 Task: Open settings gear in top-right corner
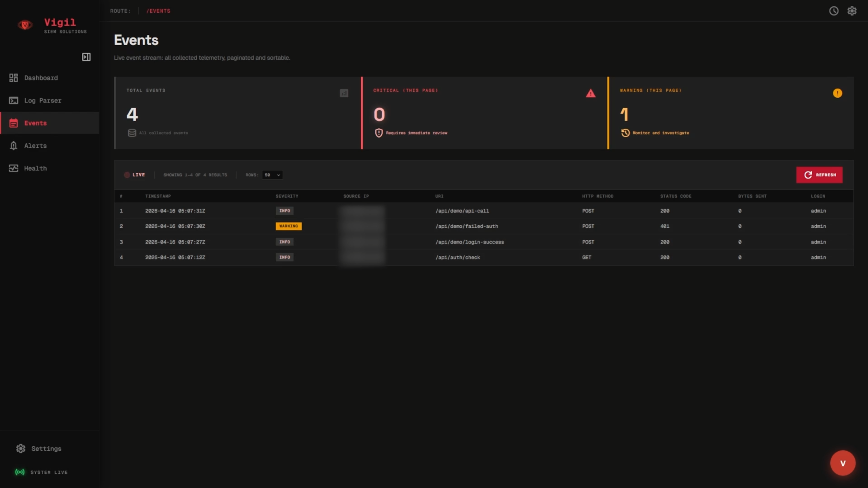click(852, 11)
